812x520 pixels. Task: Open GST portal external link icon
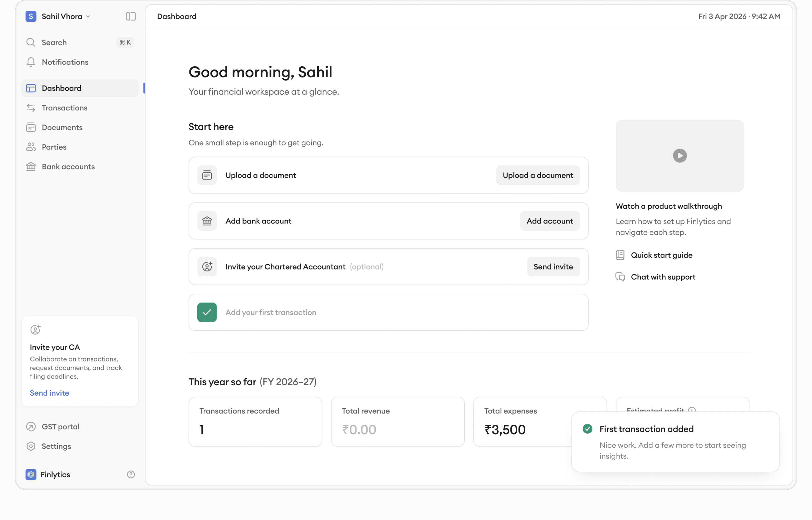(31, 427)
